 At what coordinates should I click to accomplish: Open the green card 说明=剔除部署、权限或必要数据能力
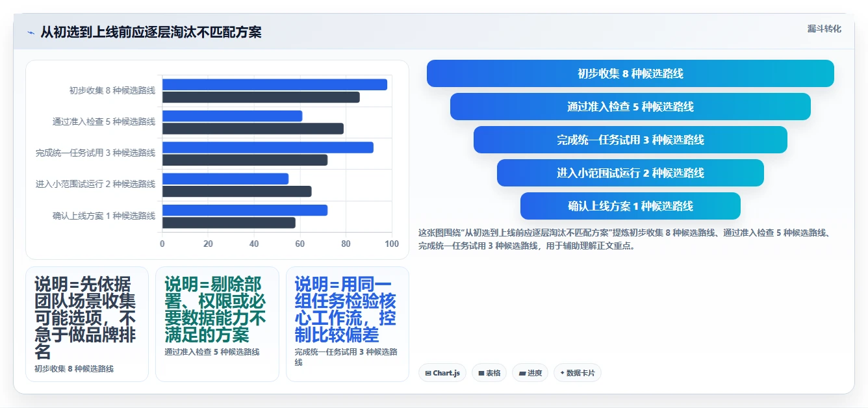217,324
